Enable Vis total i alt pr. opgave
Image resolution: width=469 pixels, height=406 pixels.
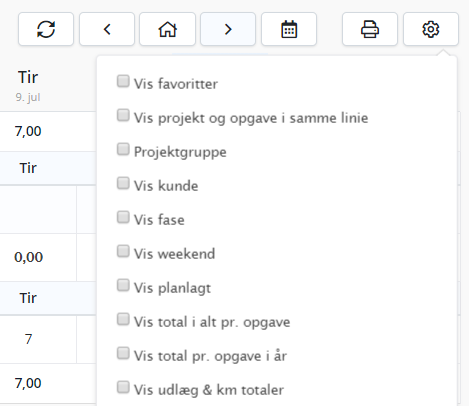click(x=123, y=319)
